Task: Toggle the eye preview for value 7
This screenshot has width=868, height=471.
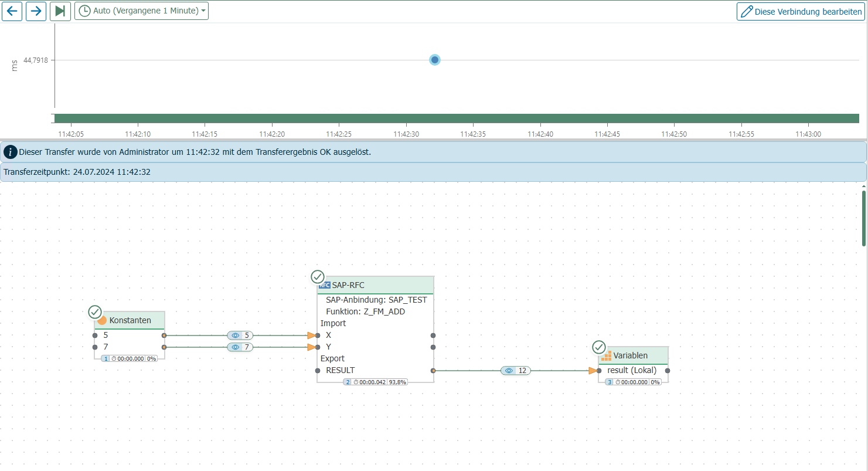Action: (x=236, y=347)
